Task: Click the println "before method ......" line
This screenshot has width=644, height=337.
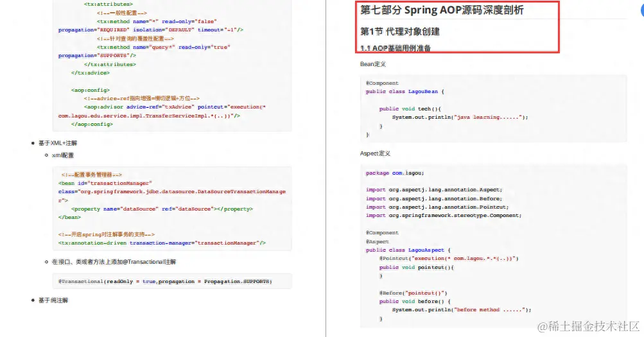Action: 462,310
